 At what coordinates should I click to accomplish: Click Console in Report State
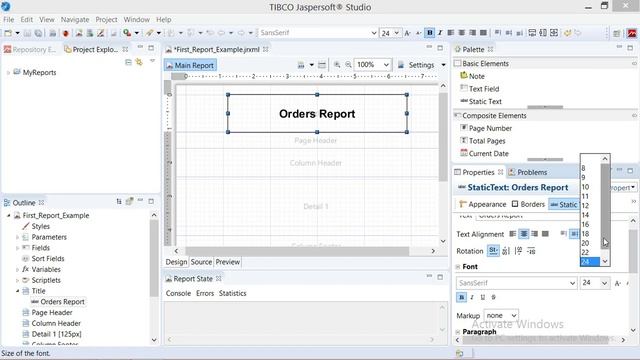pyautogui.click(x=178, y=293)
